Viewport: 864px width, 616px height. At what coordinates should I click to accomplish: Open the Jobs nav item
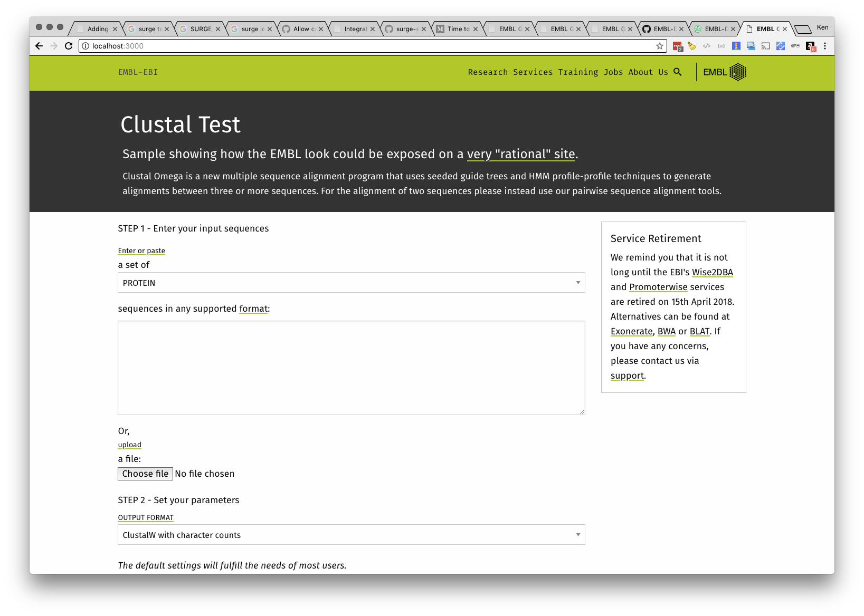[613, 72]
